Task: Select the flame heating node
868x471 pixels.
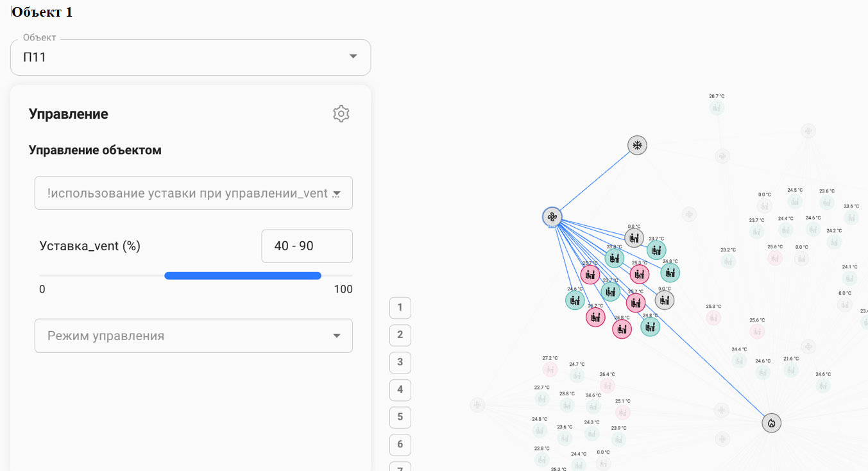Action: pos(771,423)
